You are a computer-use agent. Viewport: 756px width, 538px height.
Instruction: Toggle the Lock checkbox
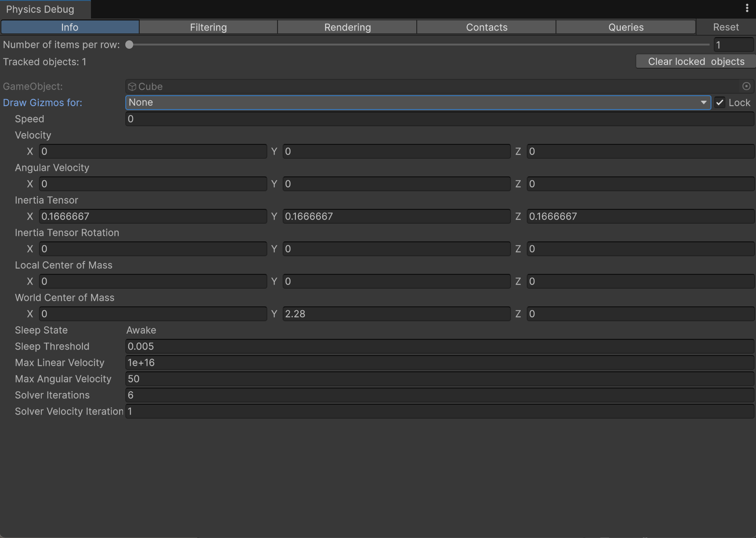[x=720, y=103]
